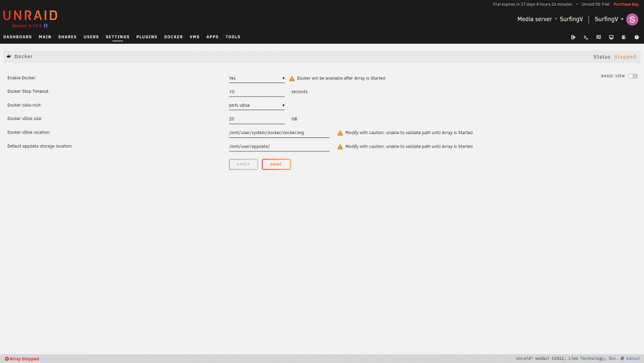644x363 pixels.
Task: Click the 'Docker data-root:' label
Action: (x=24, y=105)
